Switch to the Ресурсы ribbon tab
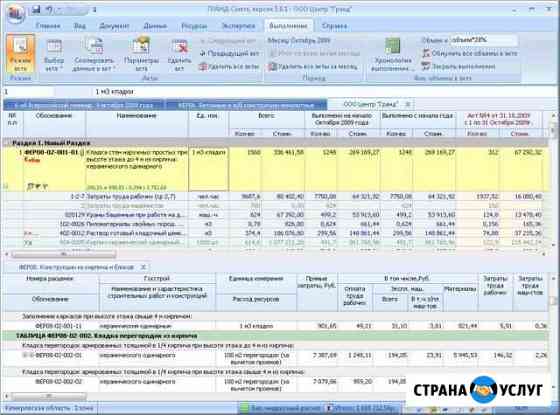The height and width of the screenshot is (415, 560). click(194, 26)
